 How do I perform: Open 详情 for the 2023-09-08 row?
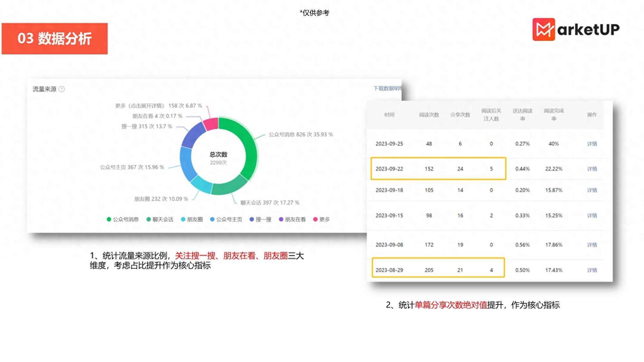click(592, 245)
